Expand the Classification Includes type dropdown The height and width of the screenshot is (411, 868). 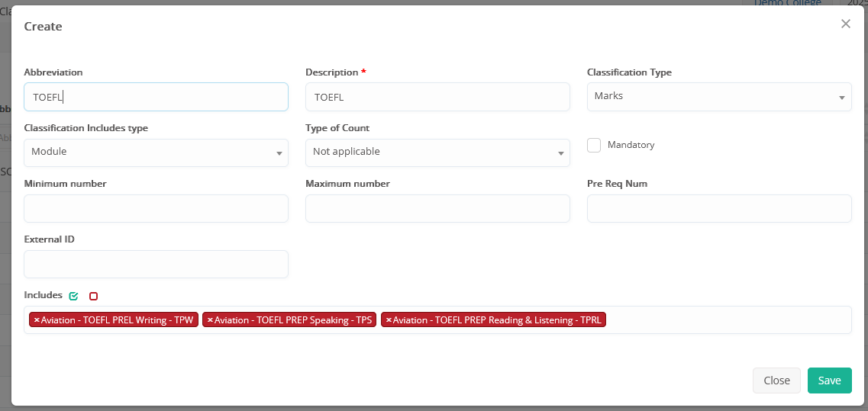click(x=156, y=153)
